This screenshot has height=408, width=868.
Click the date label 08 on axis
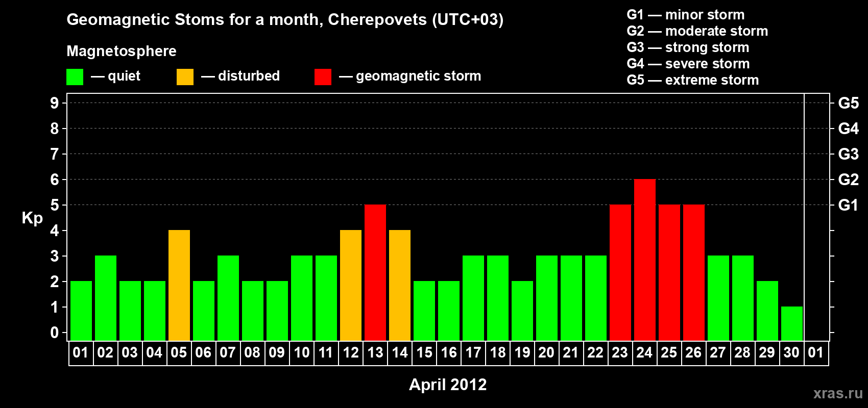coord(252,352)
